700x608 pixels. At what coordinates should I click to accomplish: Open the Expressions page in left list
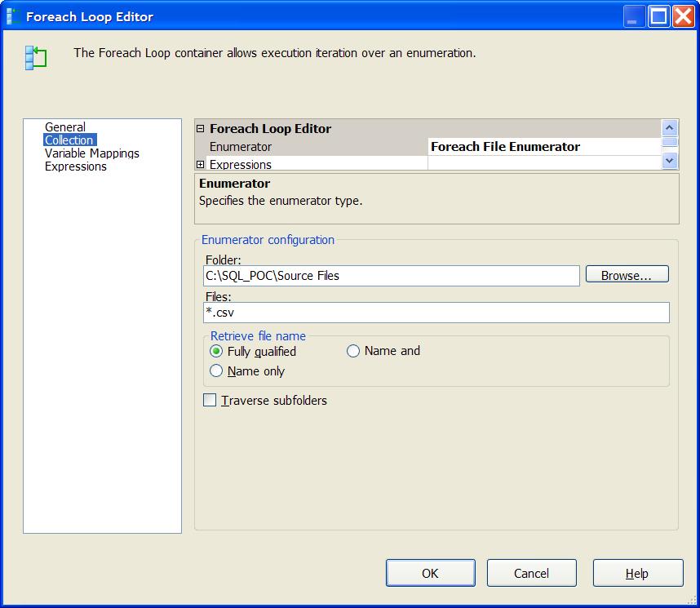coord(75,166)
